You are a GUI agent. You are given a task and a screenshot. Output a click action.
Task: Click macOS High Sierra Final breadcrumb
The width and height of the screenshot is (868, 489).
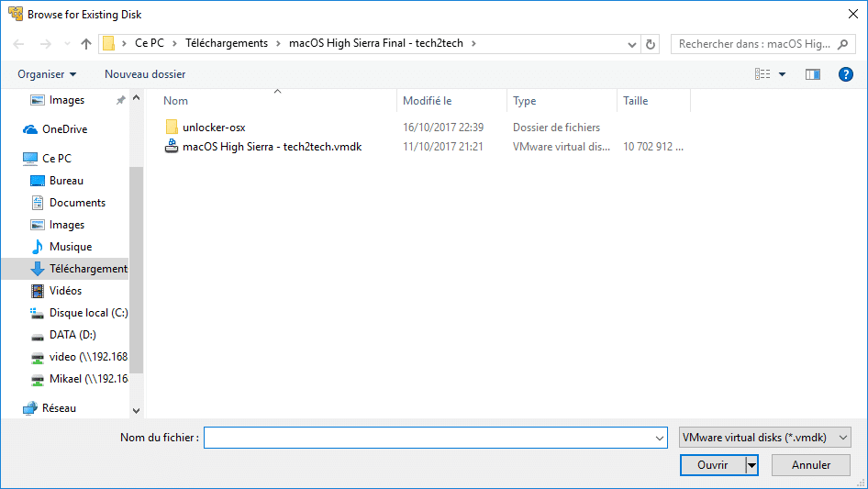pos(376,43)
